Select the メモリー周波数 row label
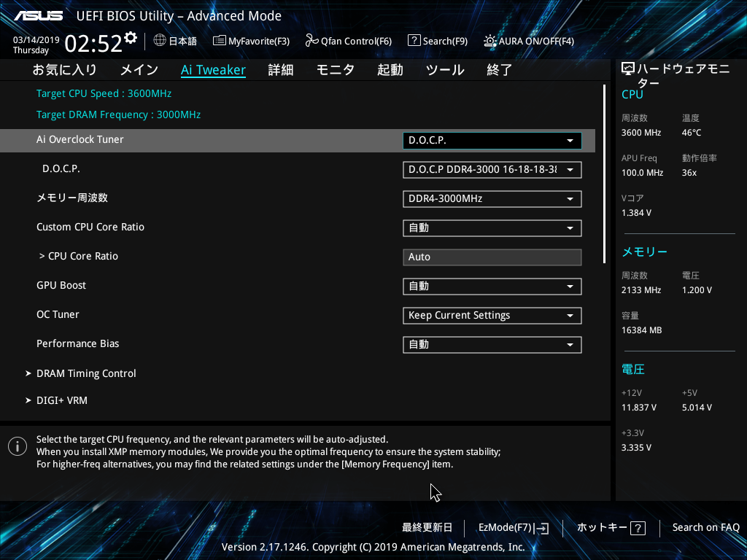Screen dimensions: 747x560 tap(72, 198)
